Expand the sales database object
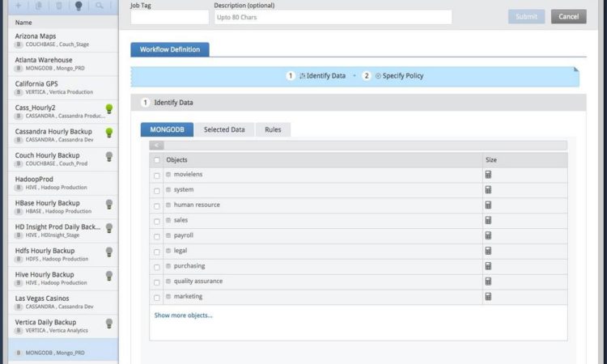 [x=169, y=220]
